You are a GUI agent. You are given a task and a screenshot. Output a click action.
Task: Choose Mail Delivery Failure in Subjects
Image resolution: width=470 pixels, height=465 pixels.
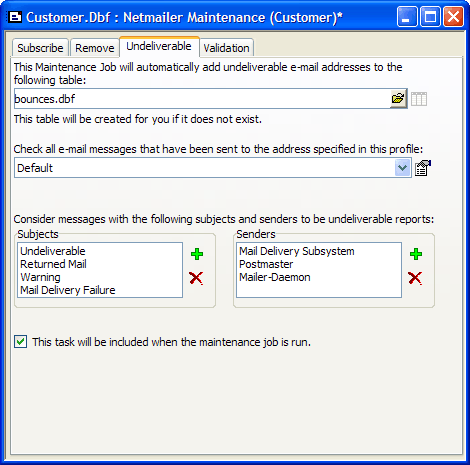click(68, 290)
